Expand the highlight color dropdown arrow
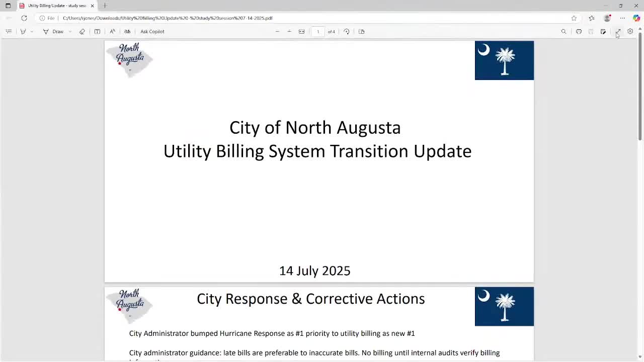Viewport: 644px width, 362px height. (x=32, y=31)
